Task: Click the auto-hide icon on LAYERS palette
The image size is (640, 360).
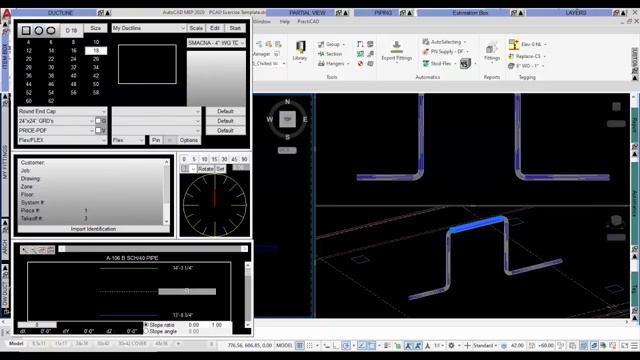Action: click(x=616, y=13)
